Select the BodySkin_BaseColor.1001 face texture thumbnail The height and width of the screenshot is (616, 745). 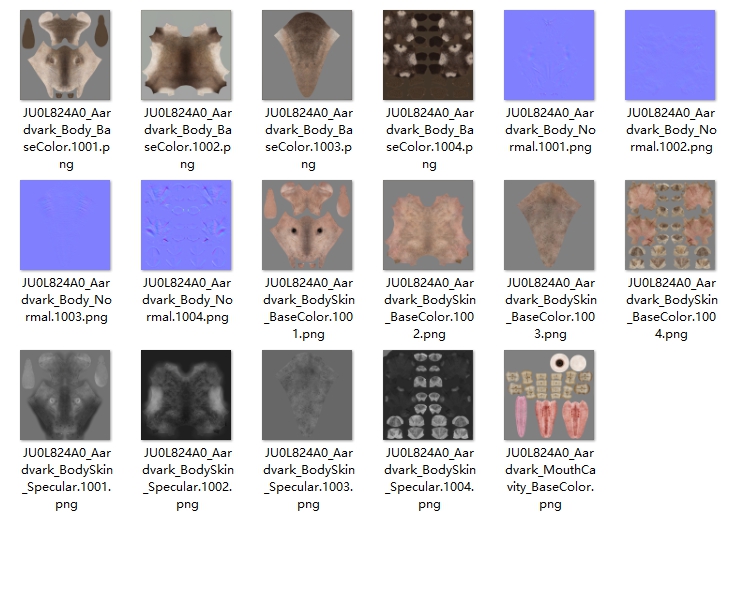point(307,225)
